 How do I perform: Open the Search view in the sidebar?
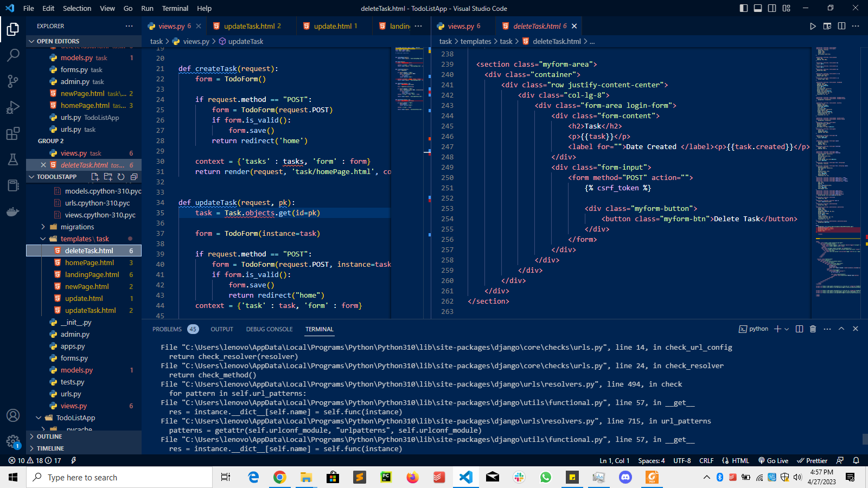[13, 55]
